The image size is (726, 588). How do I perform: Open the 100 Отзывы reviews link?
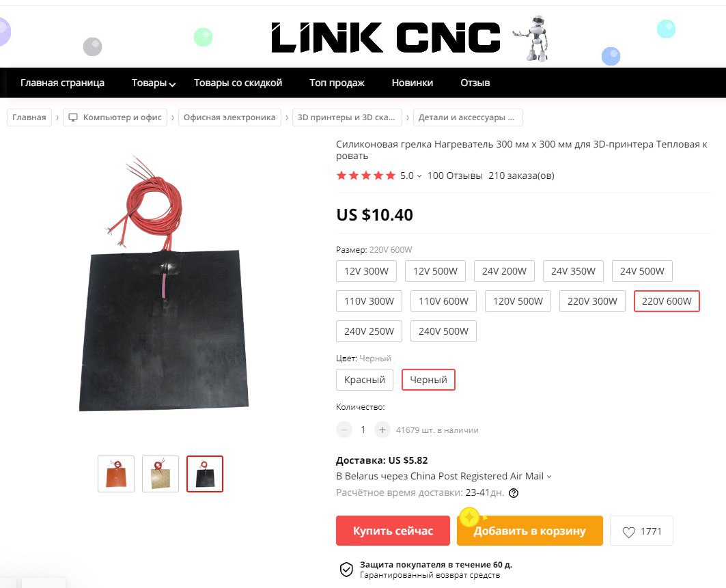[455, 176]
